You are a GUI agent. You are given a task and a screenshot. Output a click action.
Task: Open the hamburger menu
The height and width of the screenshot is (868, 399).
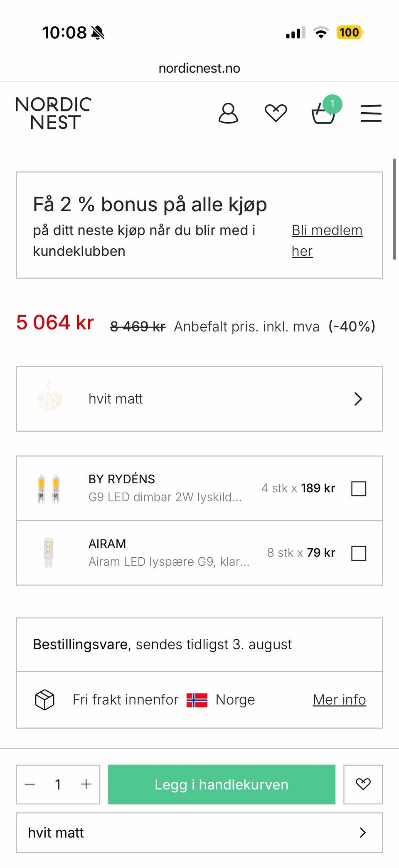[x=371, y=113]
